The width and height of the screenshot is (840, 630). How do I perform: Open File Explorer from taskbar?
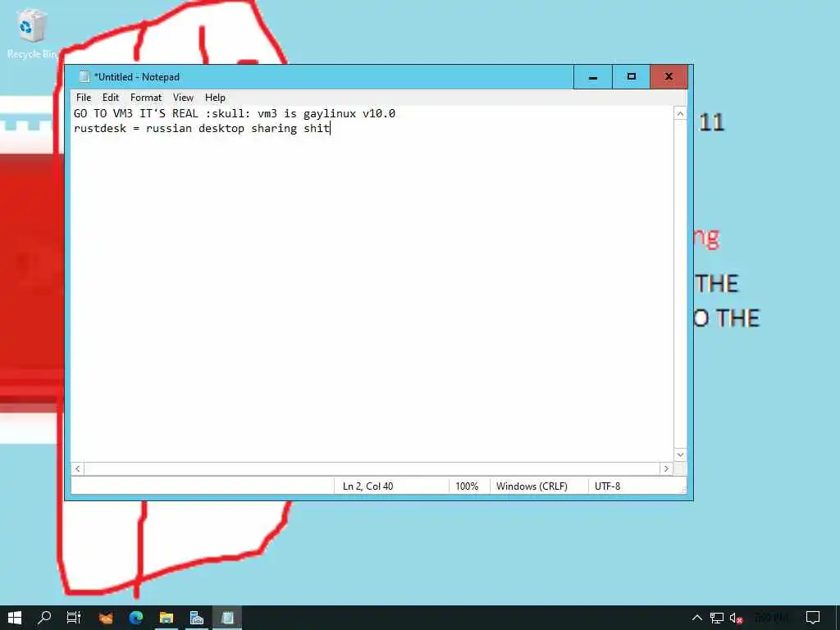click(166, 618)
